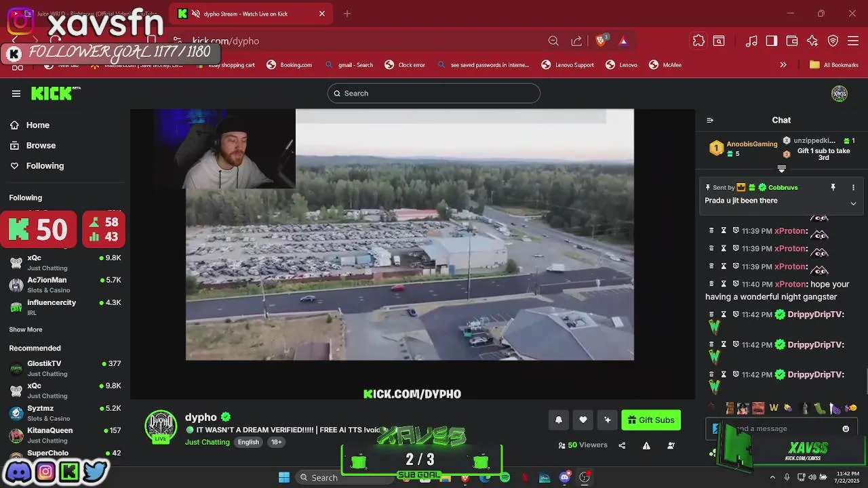Screen dimensions: 868x488
Task: Open the browser extensions puzzle icon
Action: (x=698, y=41)
